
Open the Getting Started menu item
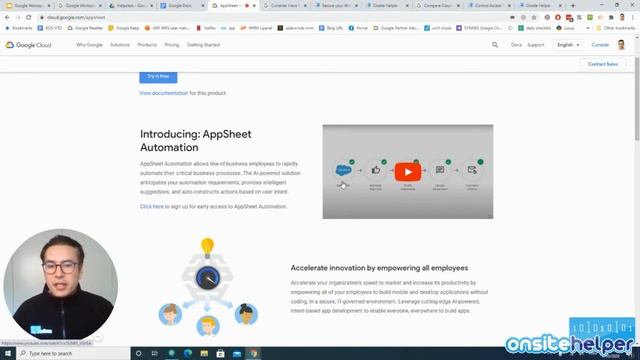[203, 45]
